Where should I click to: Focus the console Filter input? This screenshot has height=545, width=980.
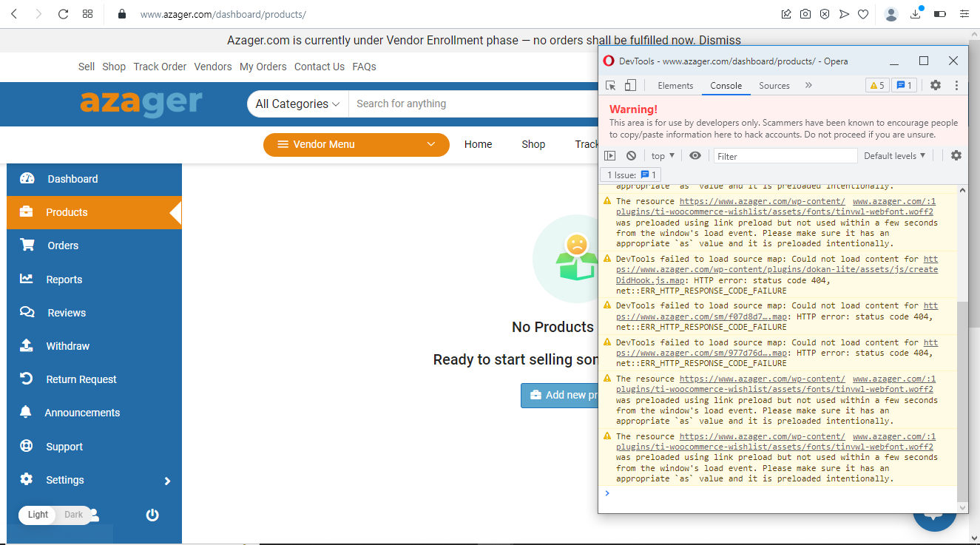pos(785,156)
